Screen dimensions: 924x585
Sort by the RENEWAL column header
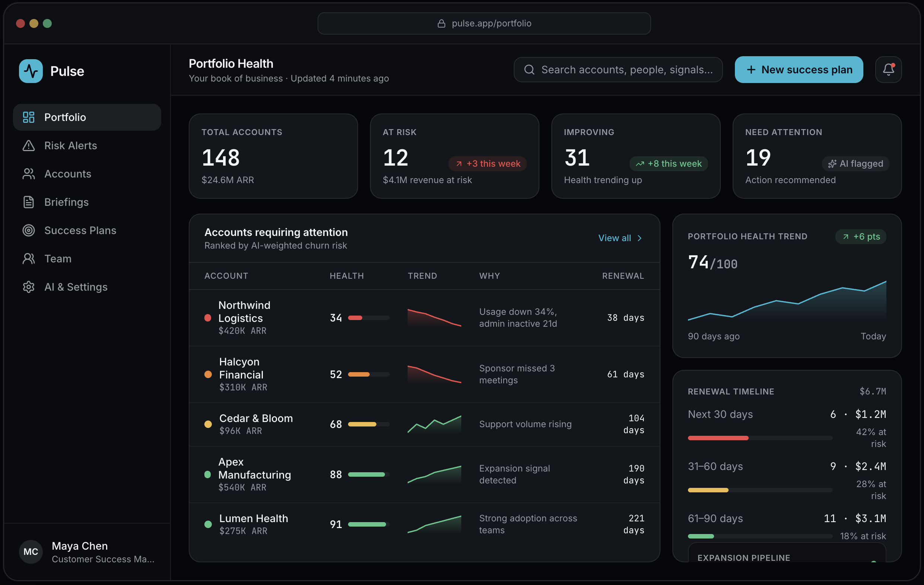pyautogui.click(x=623, y=276)
